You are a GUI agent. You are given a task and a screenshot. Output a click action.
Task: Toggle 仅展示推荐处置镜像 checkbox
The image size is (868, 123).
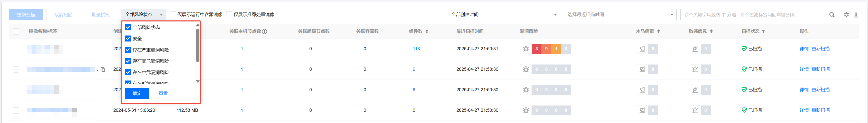pyautogui.click(x=229, y=14)
